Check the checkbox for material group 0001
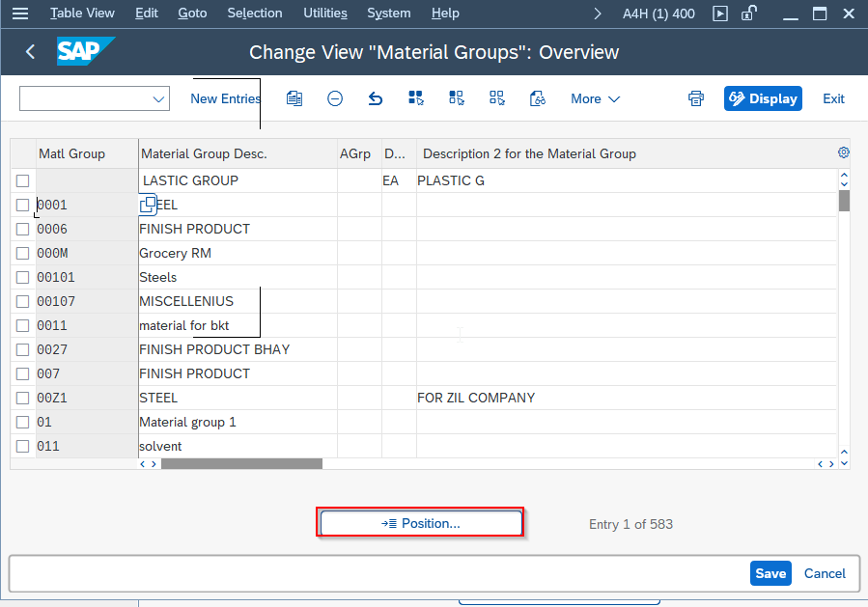The height and width of the screenshot is (607, 868). tap(22, 205)
